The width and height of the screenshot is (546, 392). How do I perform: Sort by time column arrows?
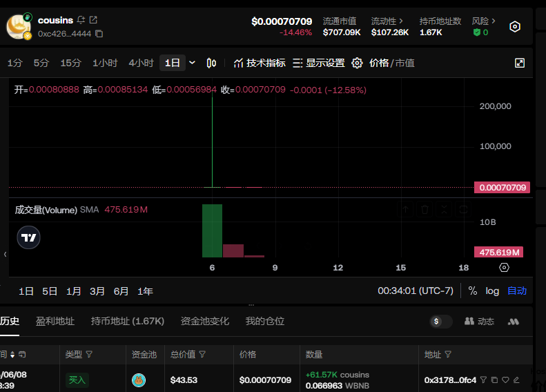[x=12, y=355]
